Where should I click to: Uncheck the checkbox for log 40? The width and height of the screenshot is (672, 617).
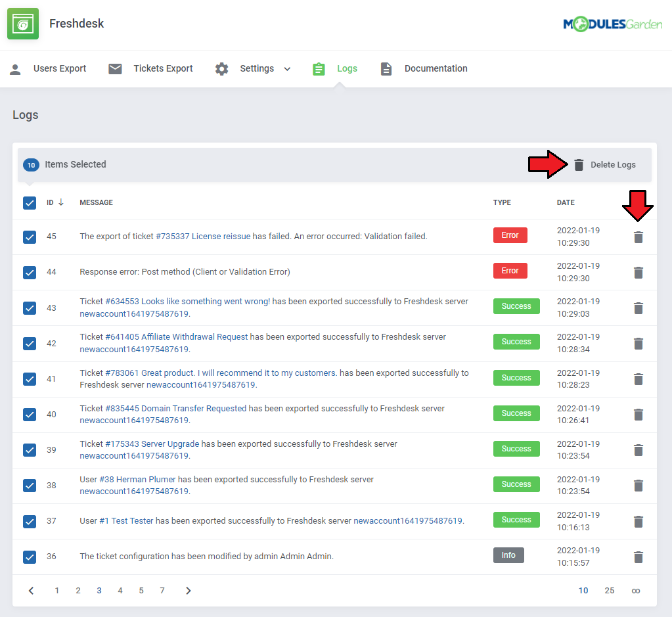[x=30, y=415]
